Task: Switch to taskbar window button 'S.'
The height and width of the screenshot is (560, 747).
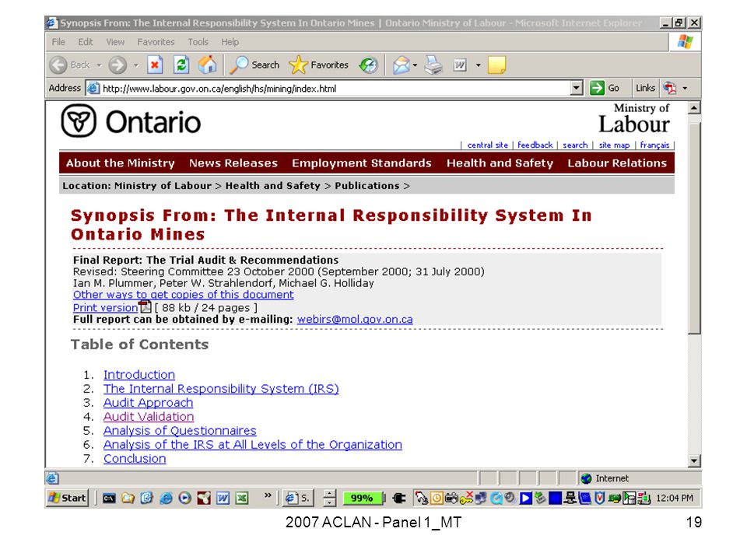Action: (298, 498)
